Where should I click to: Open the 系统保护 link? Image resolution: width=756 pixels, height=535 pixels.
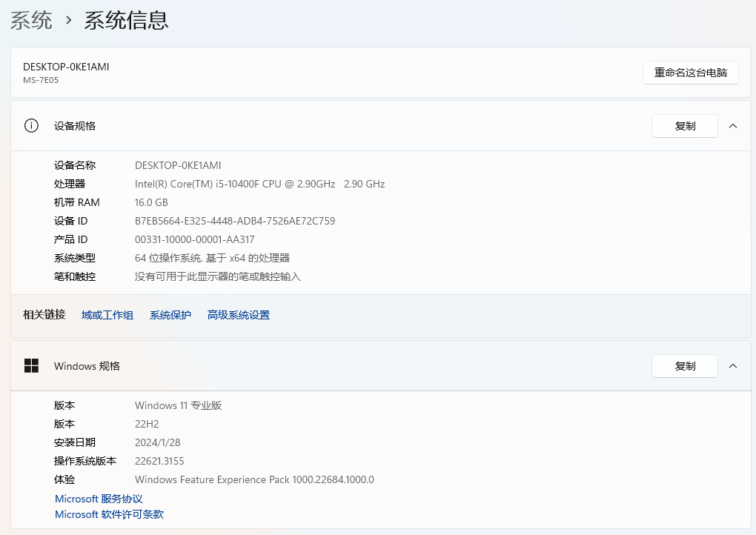tap(170, 315)
